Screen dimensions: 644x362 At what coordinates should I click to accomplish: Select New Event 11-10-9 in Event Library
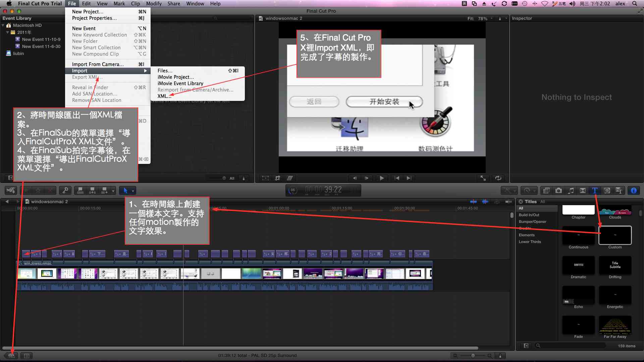[41, 39]
